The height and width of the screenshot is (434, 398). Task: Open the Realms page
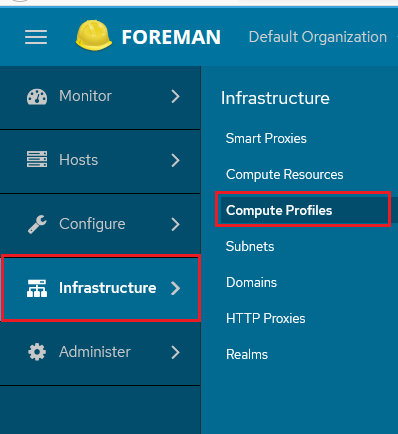(247, 354)
